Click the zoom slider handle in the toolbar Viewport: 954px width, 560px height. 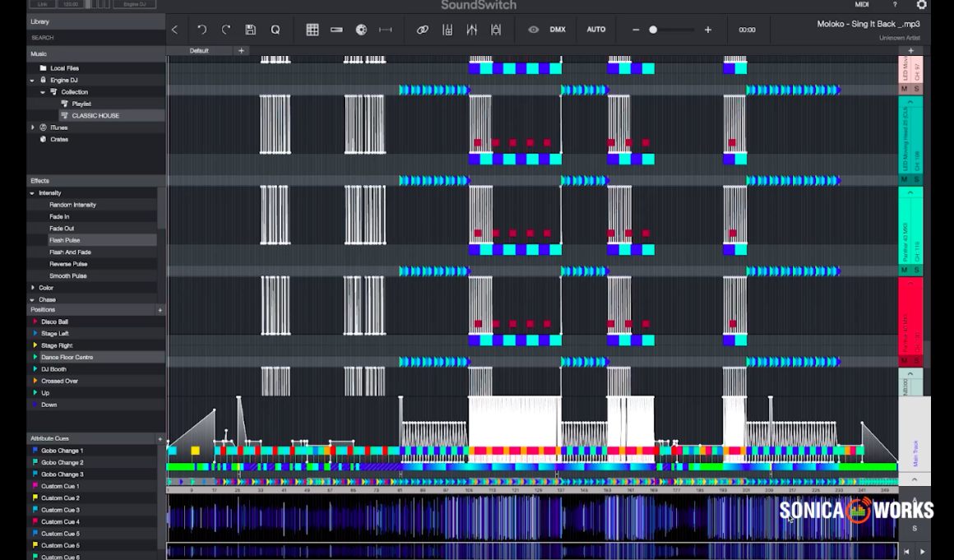tap(653, 30)
